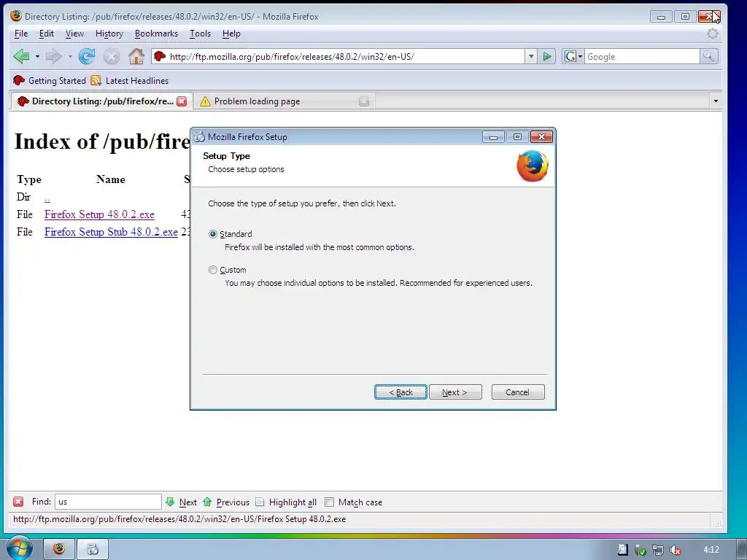This screenshot has width=747, height=560.
Task: Open the Help menu
Action: tap(231, 34)
